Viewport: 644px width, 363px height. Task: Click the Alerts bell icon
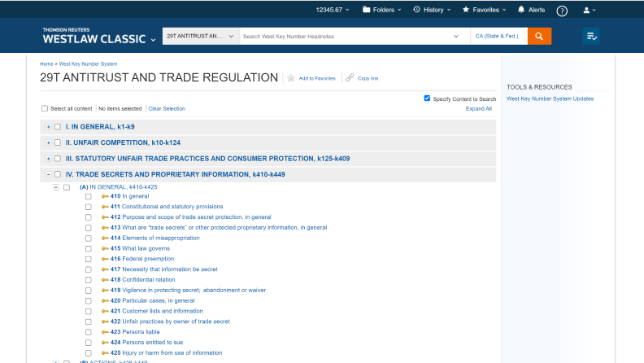[x=522, y=10]
